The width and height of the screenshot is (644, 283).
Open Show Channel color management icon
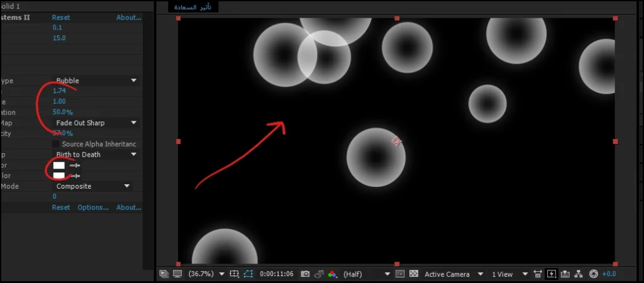(332, 274)
